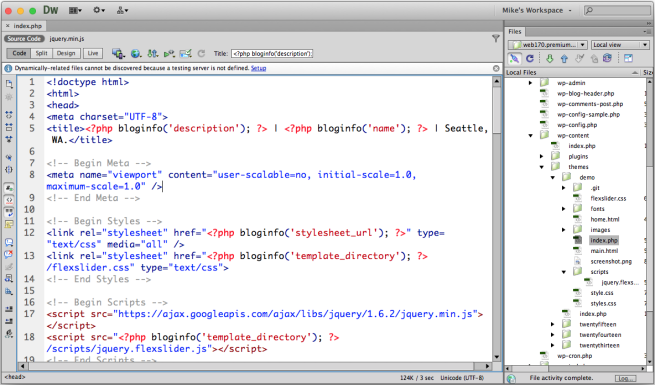Open the file management arrows icon
Image resolution: width=655 pixels, height=385 pixels.
(x=152, y=53)
